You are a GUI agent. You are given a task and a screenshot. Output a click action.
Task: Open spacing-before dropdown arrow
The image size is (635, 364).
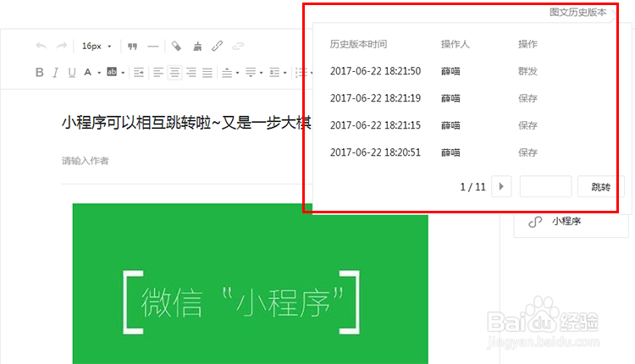(x=237, y=73)
